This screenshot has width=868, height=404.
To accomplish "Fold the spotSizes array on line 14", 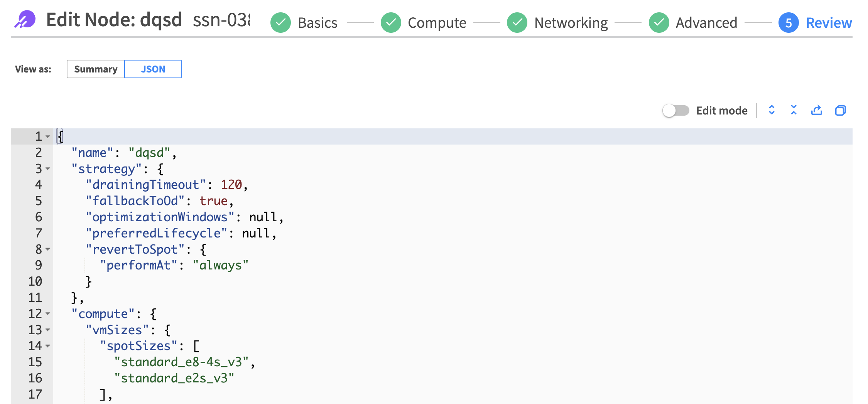I will pyautogui.click(x=48, y=346).
